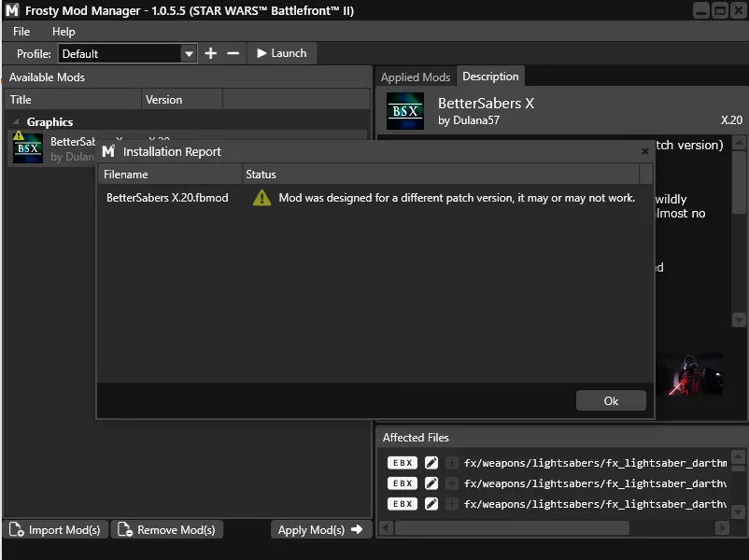Image resolution: width=749 pixels, height=560 pixels.
Task: Click the plus icon of the fx_lightsaber_darthm row
Action: pyautogui.click(x=451, y=463)
